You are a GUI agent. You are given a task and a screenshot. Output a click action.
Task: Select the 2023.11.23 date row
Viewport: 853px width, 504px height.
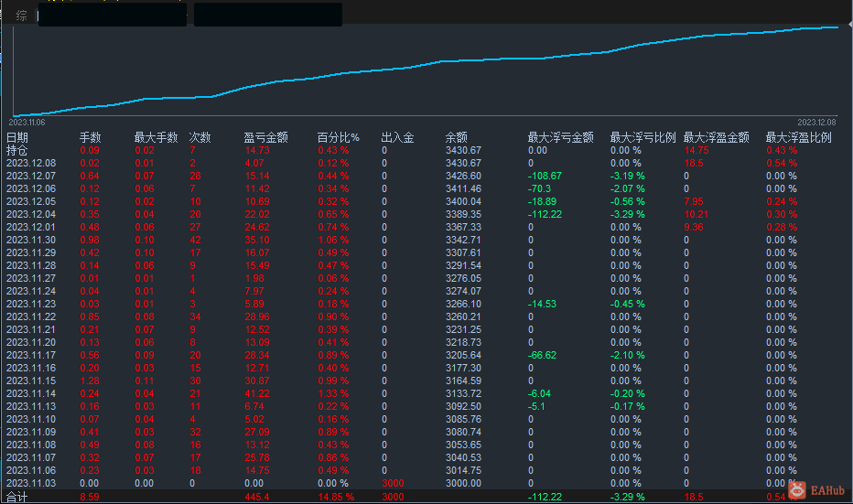click(31, 304)
